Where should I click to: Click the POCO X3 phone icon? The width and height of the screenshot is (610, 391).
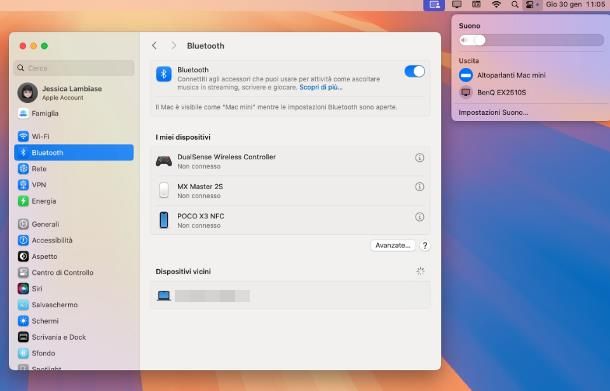click(x=164, y=220)
